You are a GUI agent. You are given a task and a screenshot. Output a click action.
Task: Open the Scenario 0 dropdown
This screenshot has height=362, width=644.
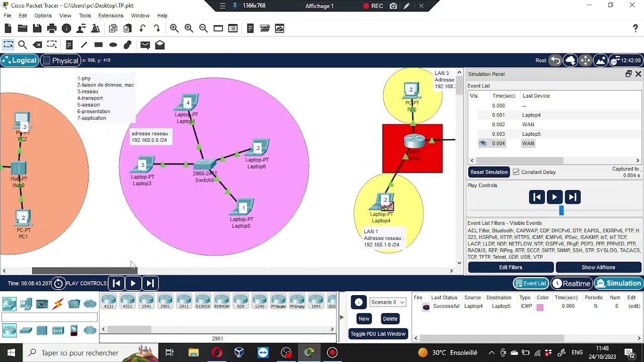tap(387, 302)
